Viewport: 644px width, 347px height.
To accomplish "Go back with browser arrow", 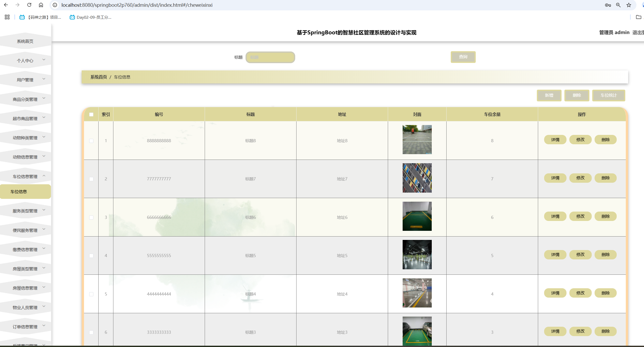I will pyautogui.click(x=6, y=5).
